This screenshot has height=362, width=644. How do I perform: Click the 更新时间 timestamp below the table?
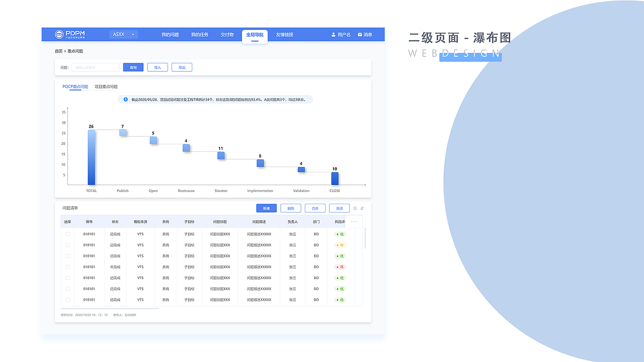85,315
